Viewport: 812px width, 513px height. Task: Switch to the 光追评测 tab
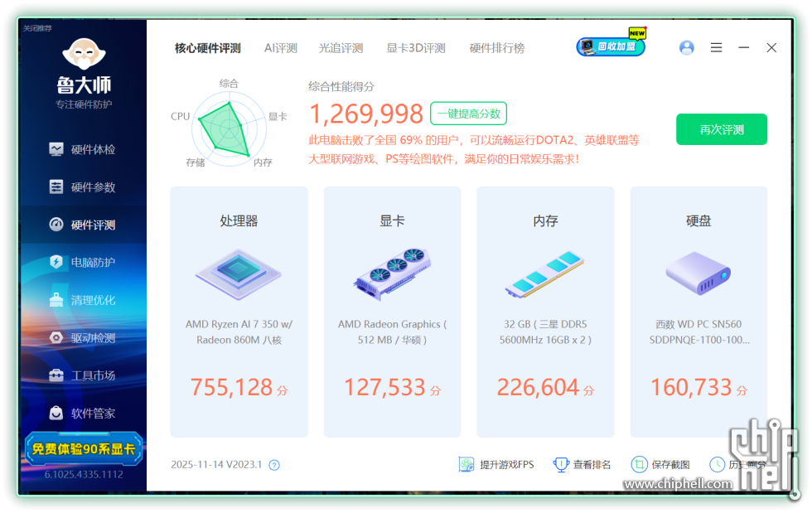[341, 48]
